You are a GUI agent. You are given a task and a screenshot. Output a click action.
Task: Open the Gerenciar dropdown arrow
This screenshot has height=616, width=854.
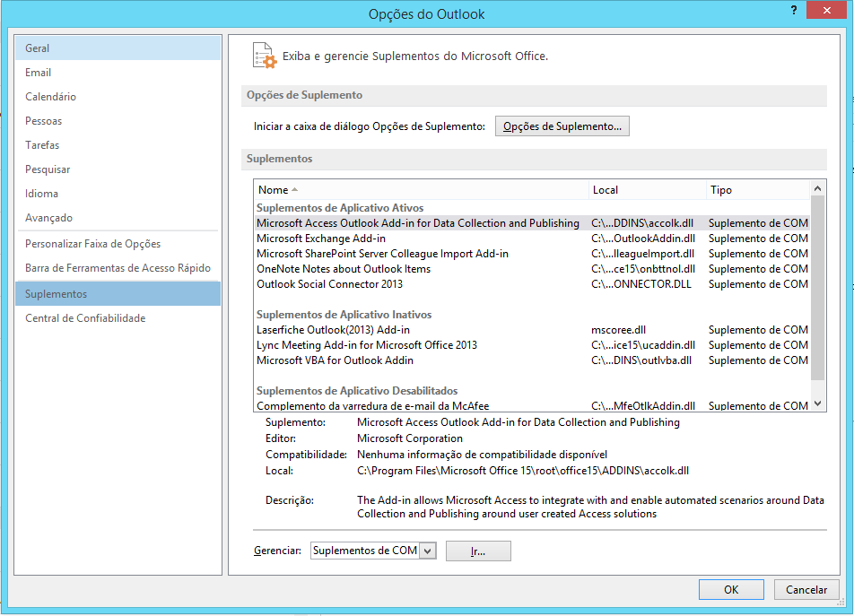click(x=427, y=551)
